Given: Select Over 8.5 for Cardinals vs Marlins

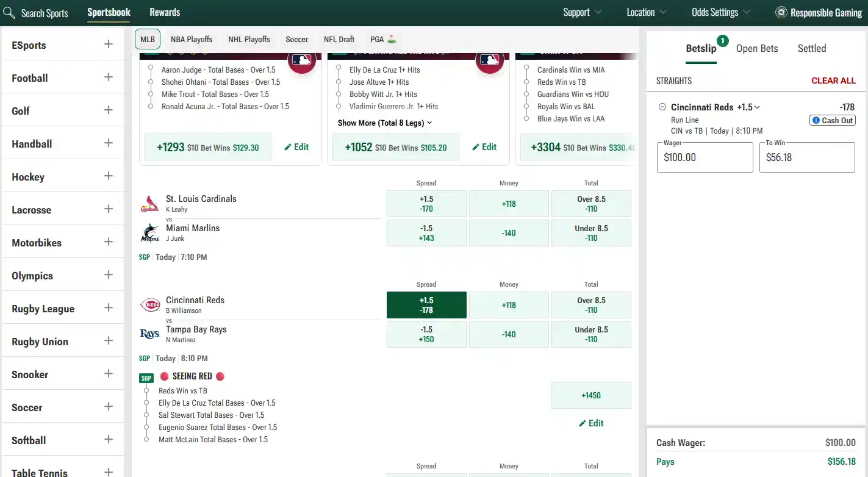Looking at the screenshot, I should pos(591,204).
